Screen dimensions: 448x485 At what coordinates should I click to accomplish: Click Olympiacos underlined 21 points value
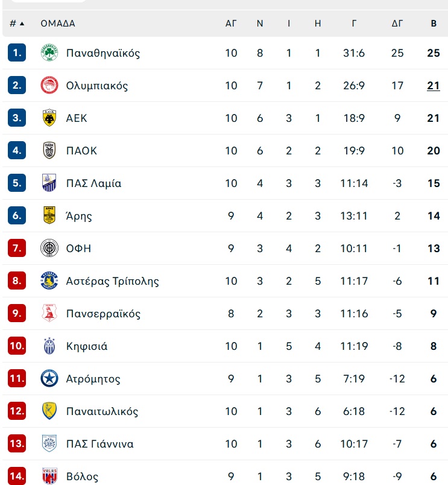434,86
